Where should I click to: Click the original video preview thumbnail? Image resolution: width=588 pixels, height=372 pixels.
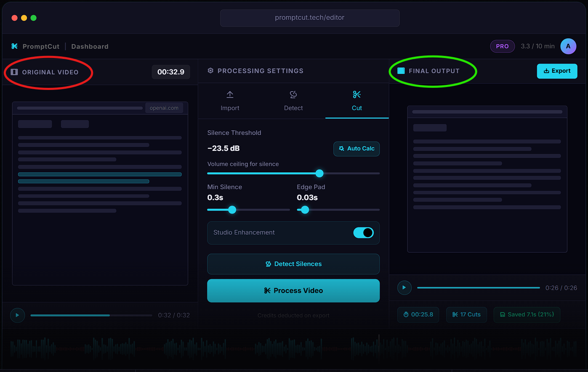click(x=100, y=193)
